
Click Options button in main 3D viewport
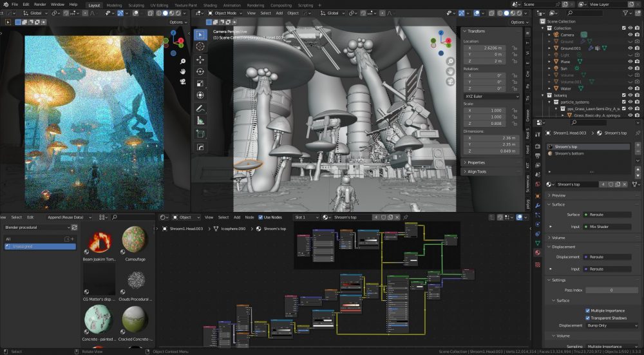click(x=520, y=22)
